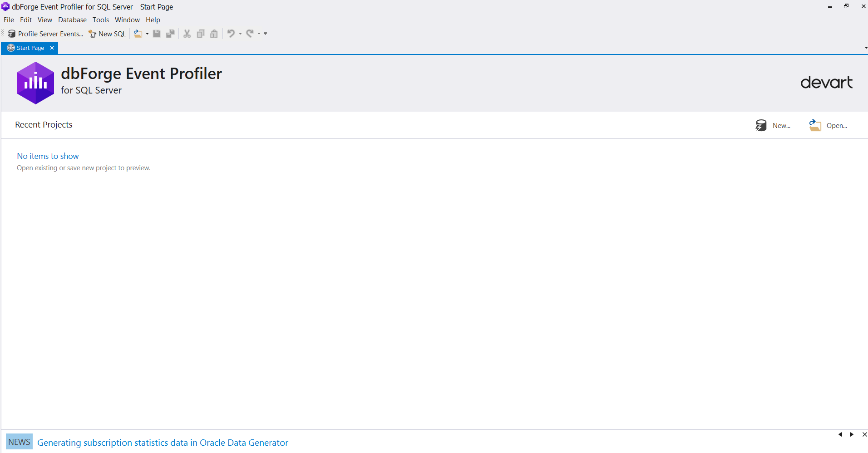Click the Redo arrow icon
This screenshot has width=868, height=453.
(250, 34)
